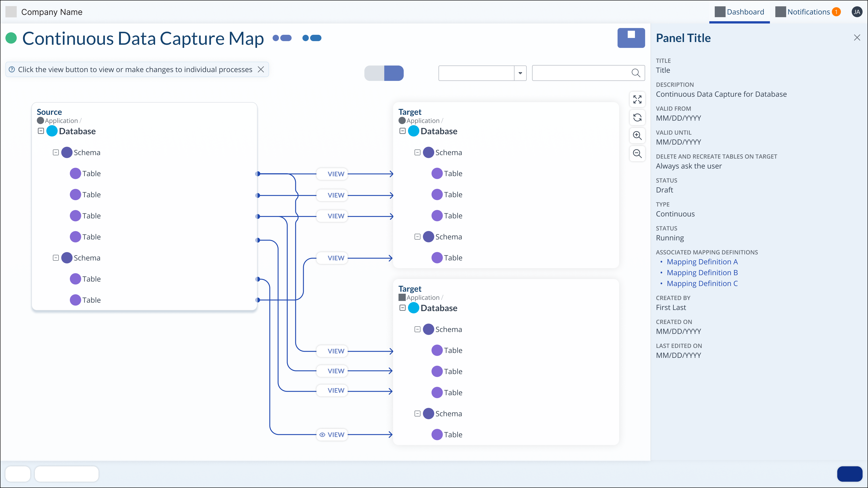Click the refresh map icon
The width and height of the screenshot is (868, 488).
637,117
